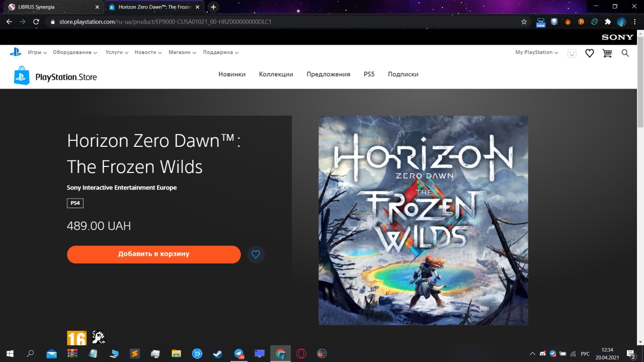Image resolution: width=644 pixels, height=362 pixels.
Task: Open Telegram from the taskbar
Action: tap(238, 353)
